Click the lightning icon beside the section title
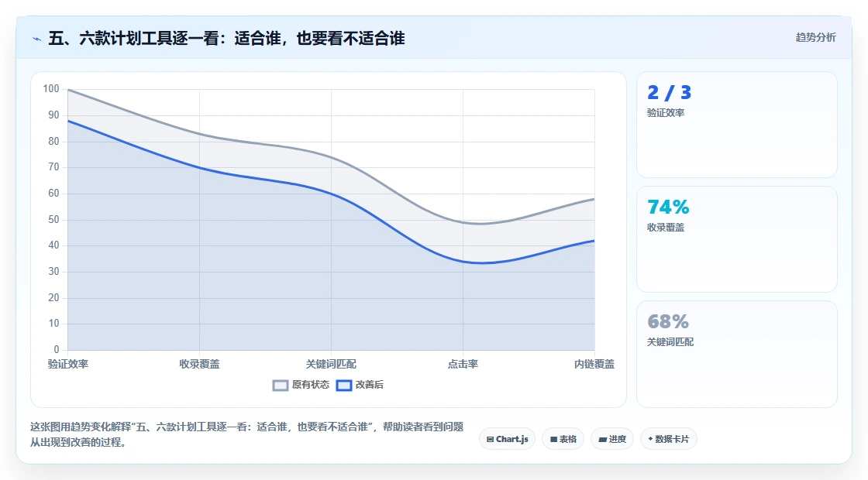The width and height of the screenshot is (868, 480). coord(37,39)
